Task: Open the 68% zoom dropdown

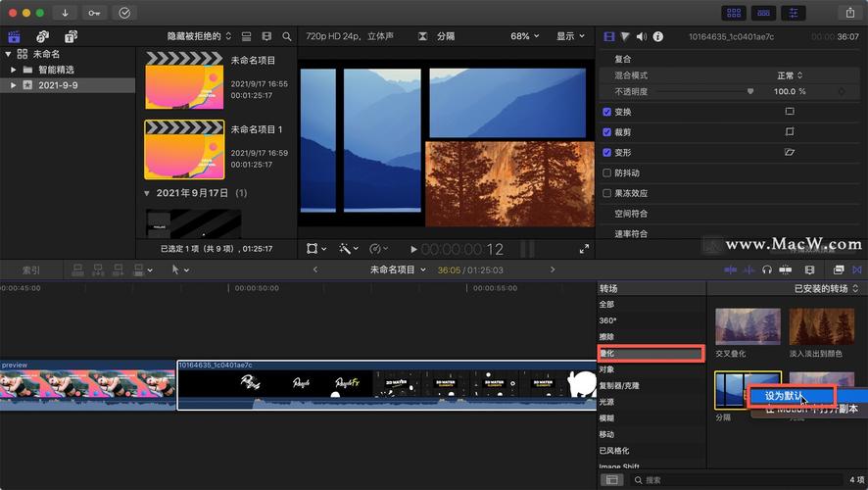Action: pyautogui.click(x=524, y=36)
